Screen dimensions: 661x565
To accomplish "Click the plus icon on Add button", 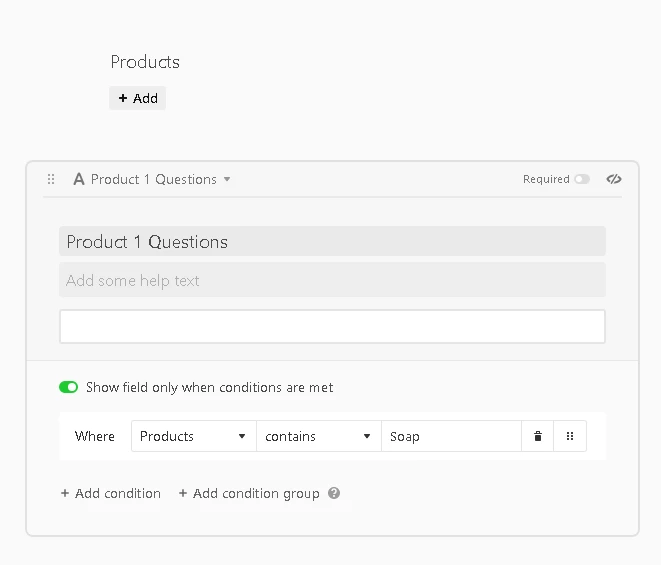I will click(x=123, y=98).
